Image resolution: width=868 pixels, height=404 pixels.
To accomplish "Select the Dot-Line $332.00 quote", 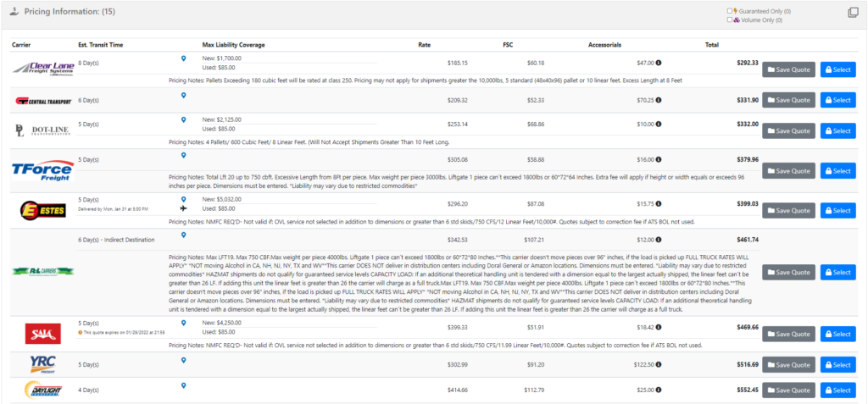I will (838, 131).
